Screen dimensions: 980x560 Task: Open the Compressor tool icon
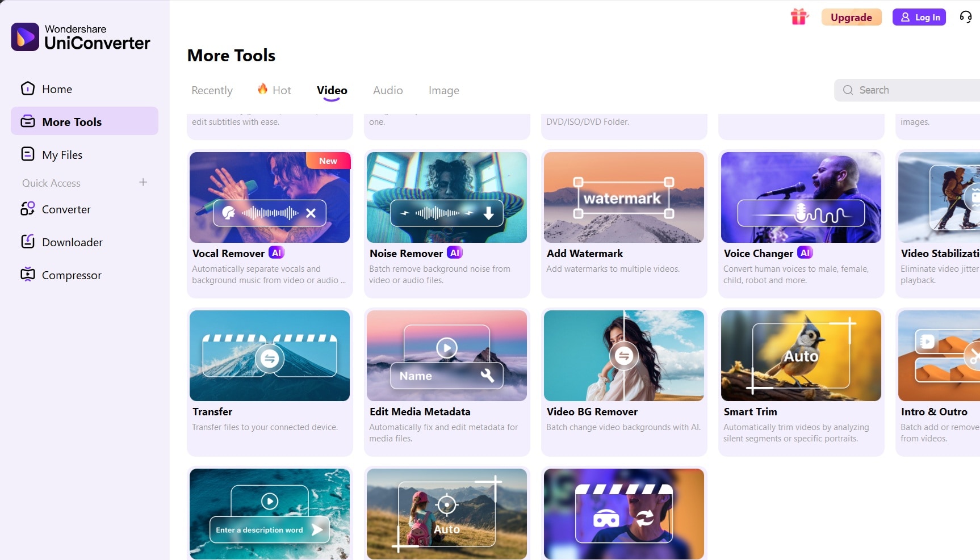click(x=28, y=275)
